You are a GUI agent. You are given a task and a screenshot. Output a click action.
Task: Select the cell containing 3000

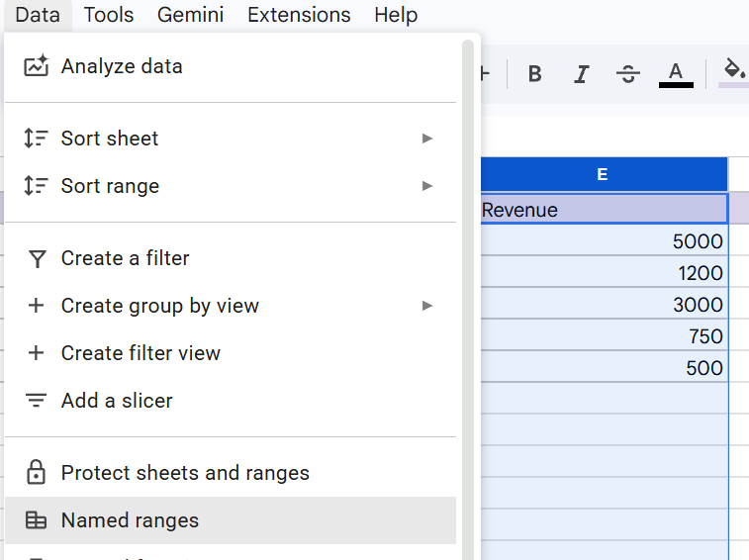pyautogui.click(x=604, y=305)
